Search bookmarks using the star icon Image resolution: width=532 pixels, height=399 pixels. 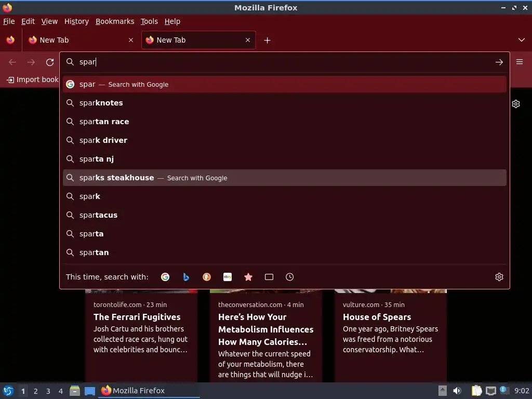click(x=248, y=277)
